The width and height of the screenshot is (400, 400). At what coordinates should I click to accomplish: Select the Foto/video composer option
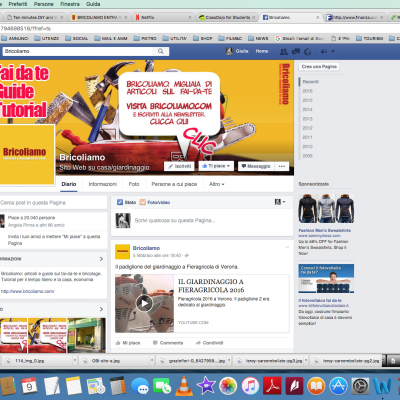[x=155, y=202]
